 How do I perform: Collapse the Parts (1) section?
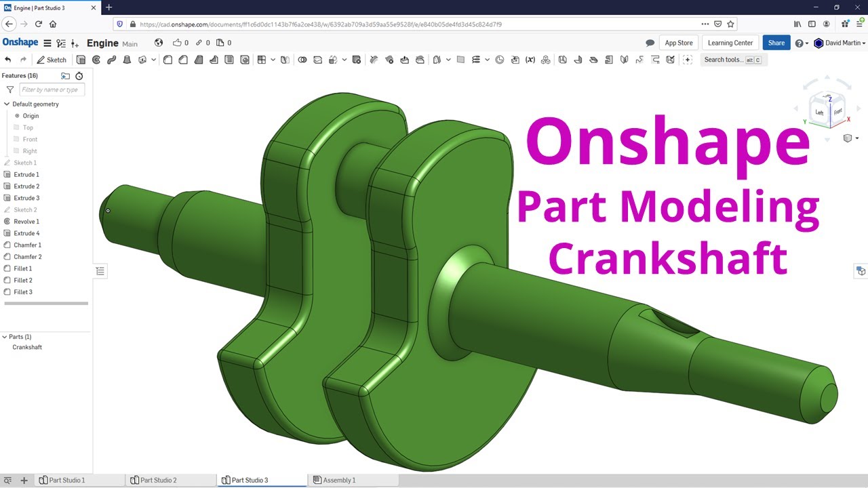4,337
